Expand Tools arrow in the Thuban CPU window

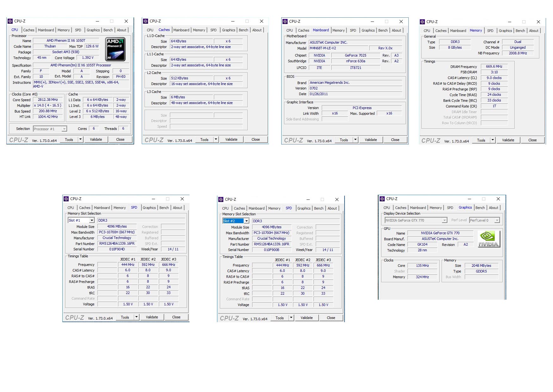coord(80,139)
